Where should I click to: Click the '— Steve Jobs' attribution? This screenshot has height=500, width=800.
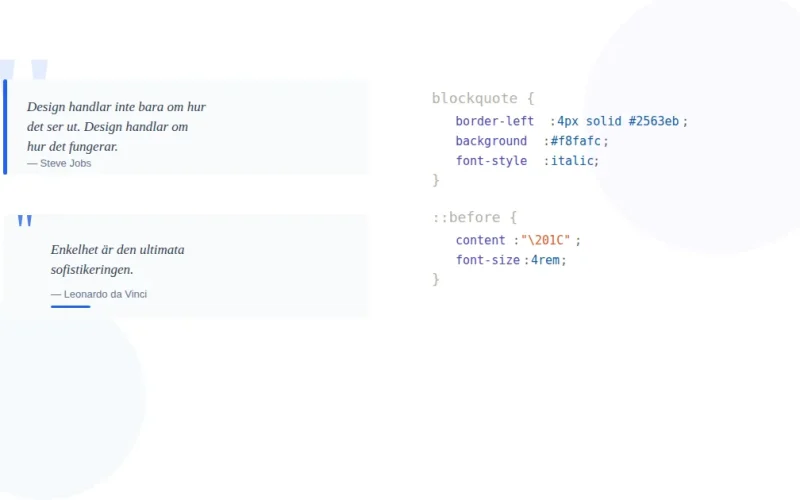click(x=59, y=163)
